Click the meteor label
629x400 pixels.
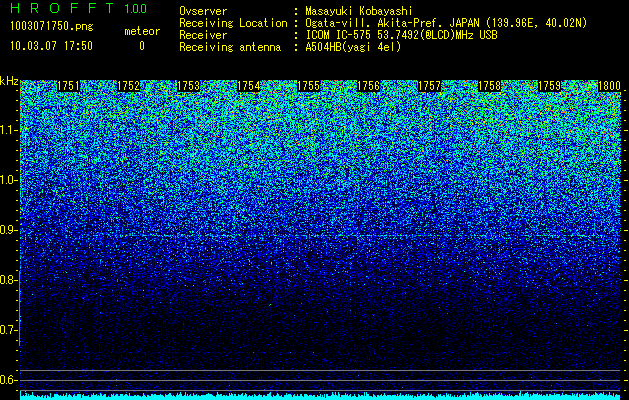click(142, 31)
